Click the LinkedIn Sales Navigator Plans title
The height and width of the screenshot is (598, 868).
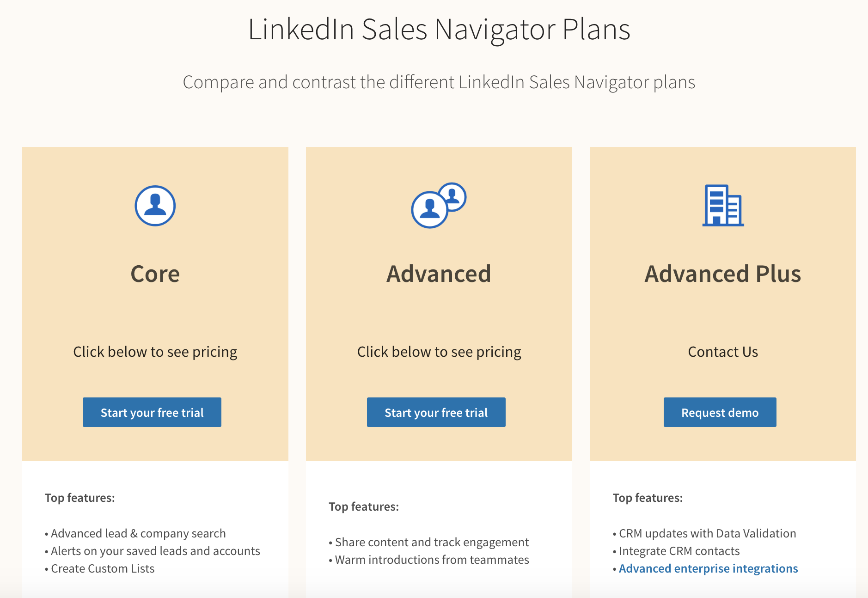point(439,30)
